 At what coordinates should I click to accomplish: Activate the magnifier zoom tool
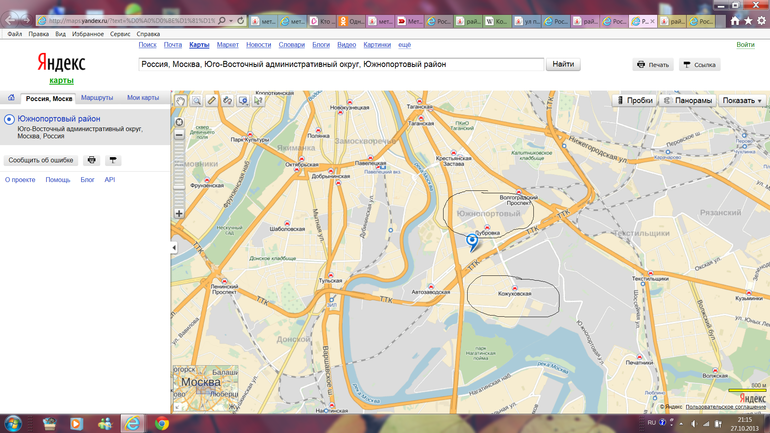click(x=197, y=101)
